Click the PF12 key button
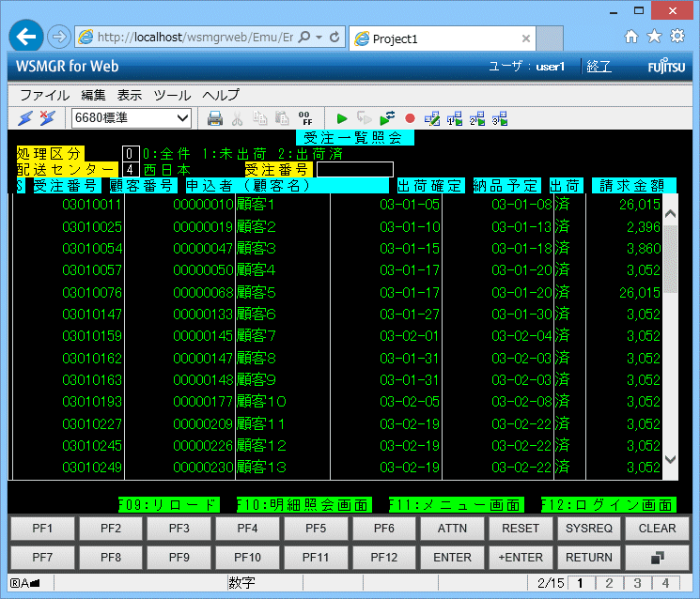This screenshot has width=700, height=599. (384, 558)
